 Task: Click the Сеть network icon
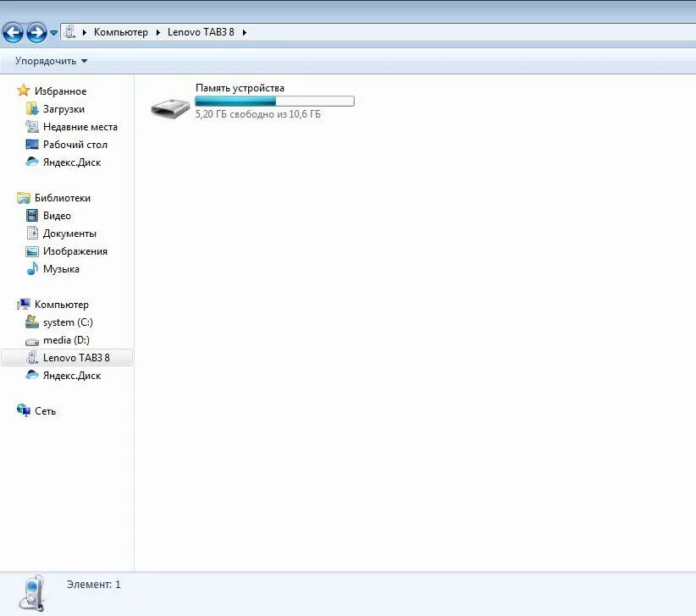[23, 410]
